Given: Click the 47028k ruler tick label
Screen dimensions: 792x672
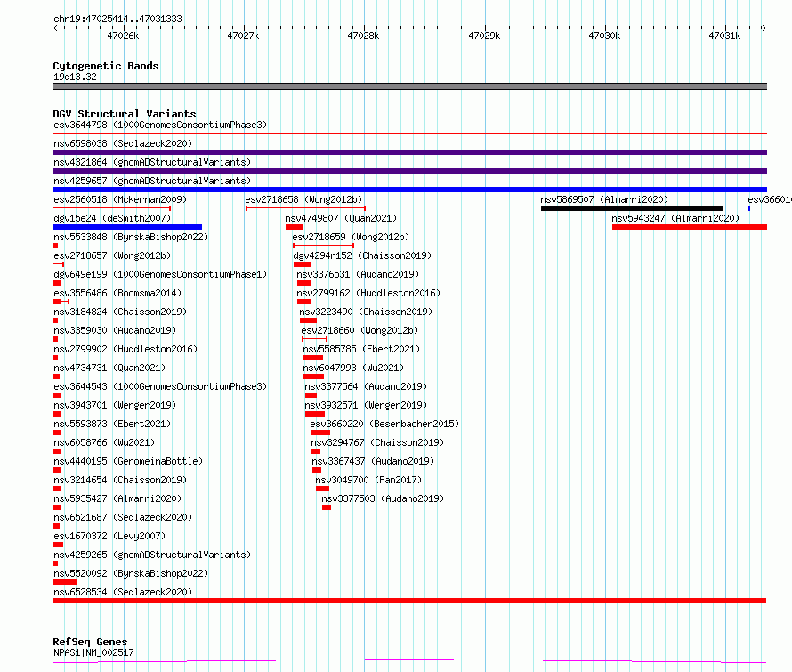Looking at the screenshot, I should (363, 36).
